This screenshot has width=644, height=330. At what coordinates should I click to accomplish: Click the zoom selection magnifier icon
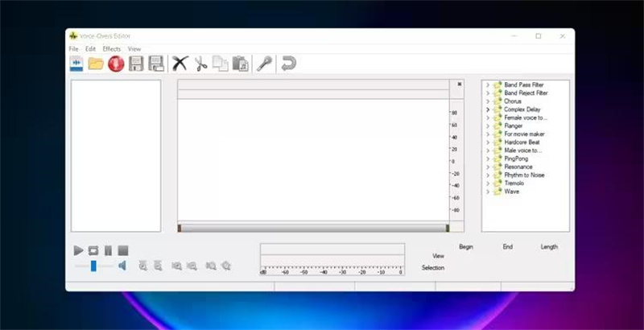[x=211, y=266]
